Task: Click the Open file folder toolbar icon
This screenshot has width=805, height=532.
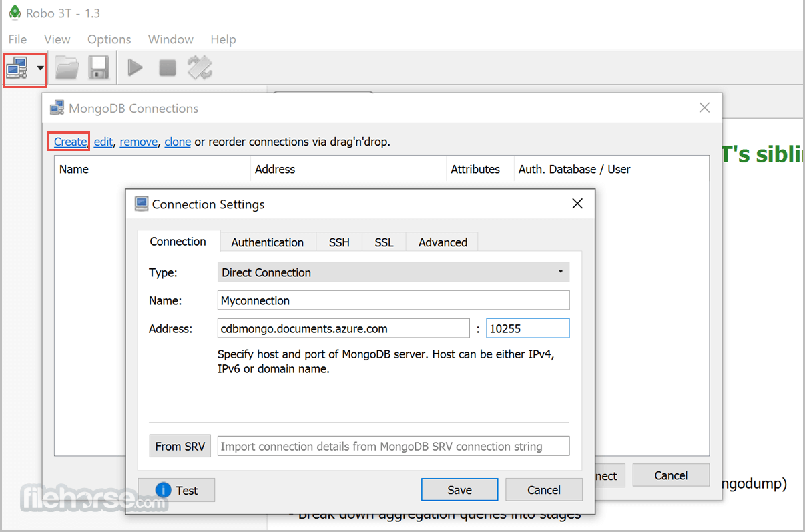Action: pos(67,68)
